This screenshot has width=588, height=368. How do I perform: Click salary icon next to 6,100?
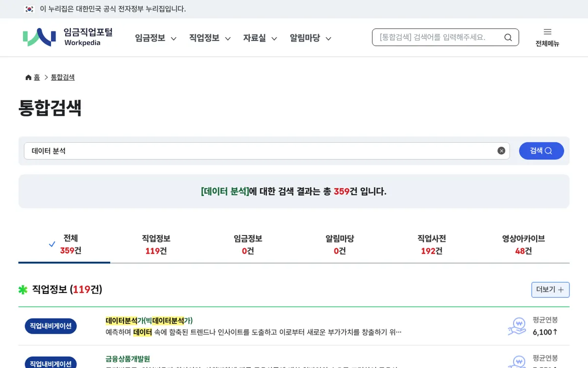click(x=517, y=326)
